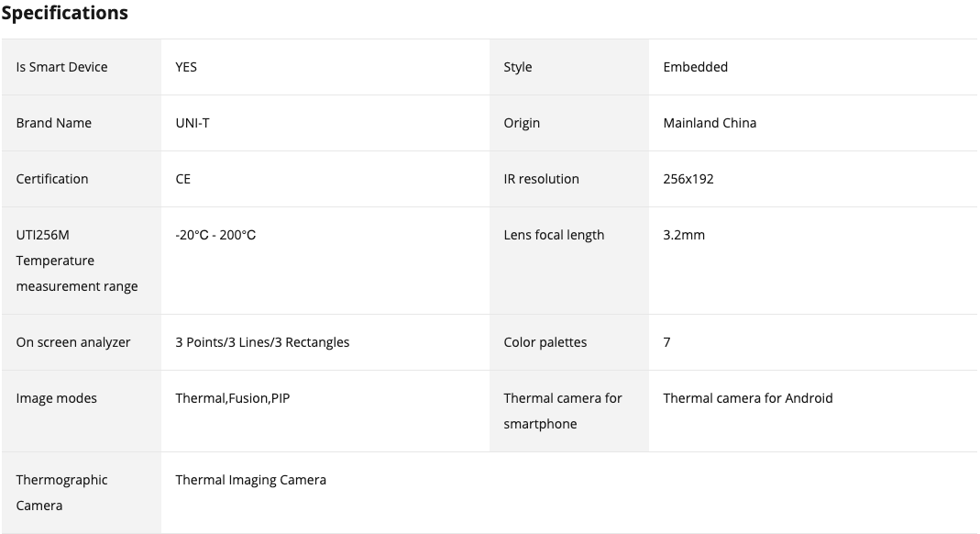The image size is (980, 534).
Task: Click the Certification label
Action: [x=52, y=179]
